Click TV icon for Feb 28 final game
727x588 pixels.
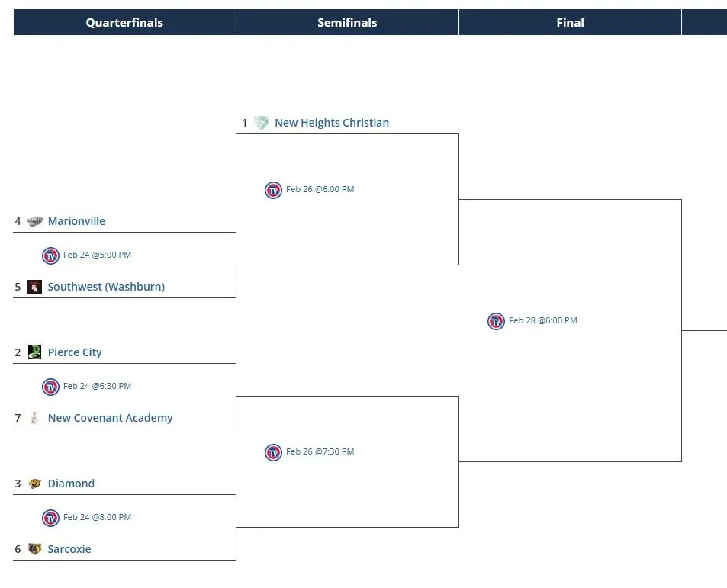coord(496,321)
